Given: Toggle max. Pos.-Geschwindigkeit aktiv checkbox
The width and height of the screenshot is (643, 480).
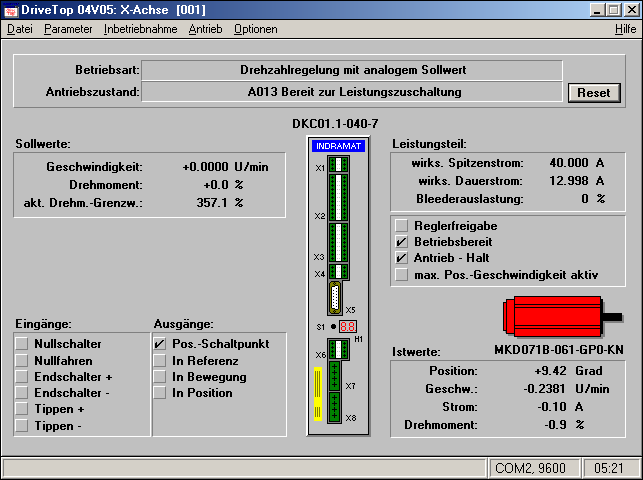Looking at the screenshot, I should (x=401, y=274).
